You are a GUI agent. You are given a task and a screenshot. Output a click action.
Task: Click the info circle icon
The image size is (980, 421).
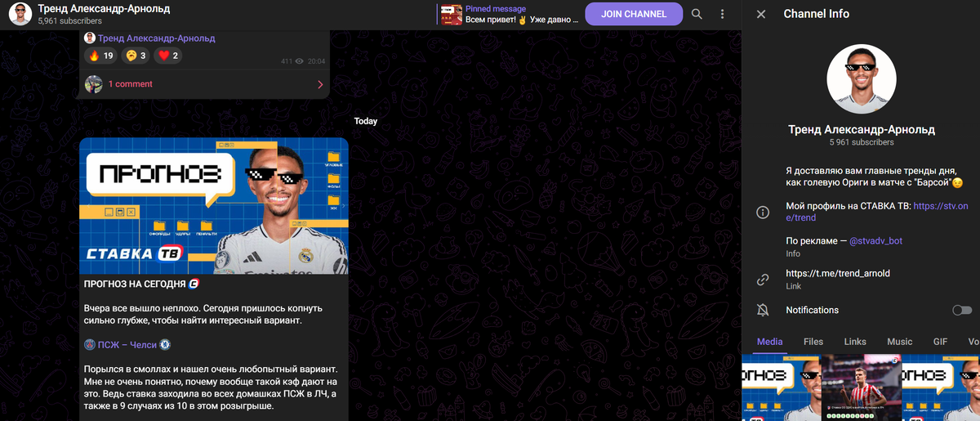(763, 213)
